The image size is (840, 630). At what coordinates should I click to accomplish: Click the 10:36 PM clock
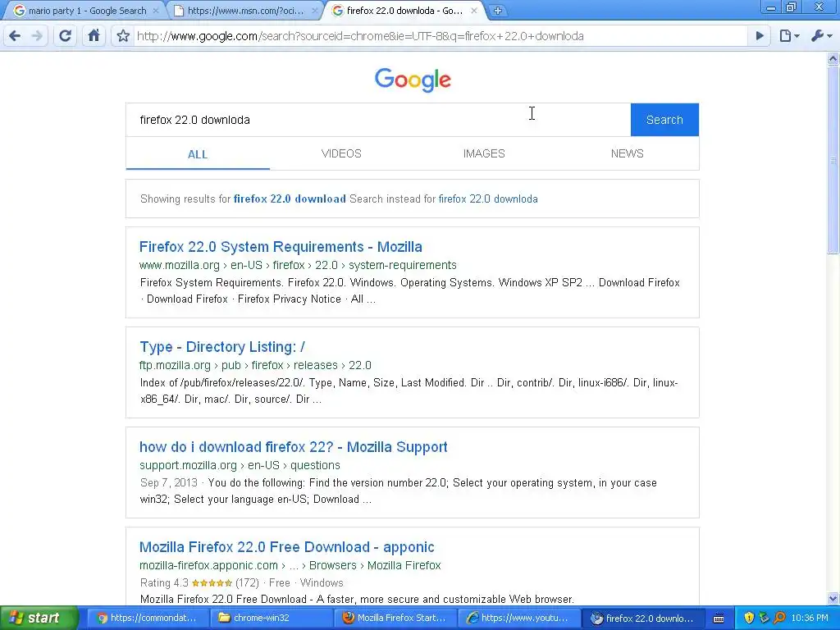tap(810, 618)
